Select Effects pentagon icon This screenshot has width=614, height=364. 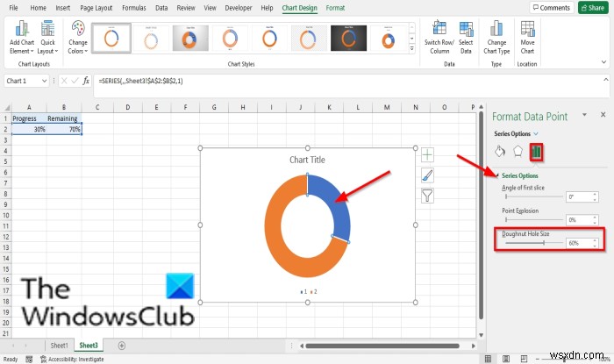coord(518,152)
